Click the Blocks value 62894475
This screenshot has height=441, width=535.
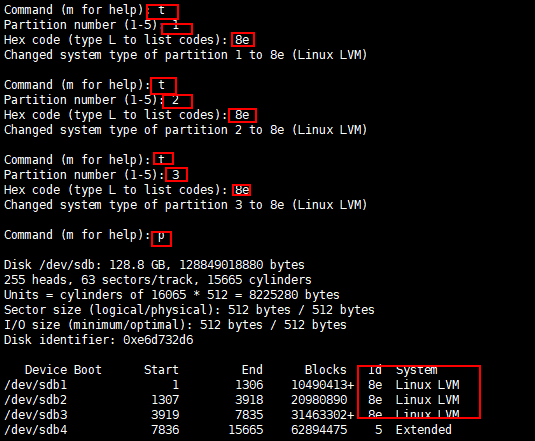pyautogui.click(x=319, y=430)
